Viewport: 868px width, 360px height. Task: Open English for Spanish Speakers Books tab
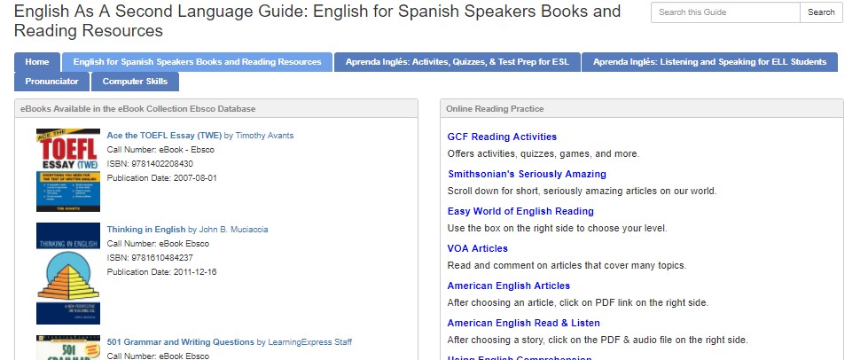(197, 62)
